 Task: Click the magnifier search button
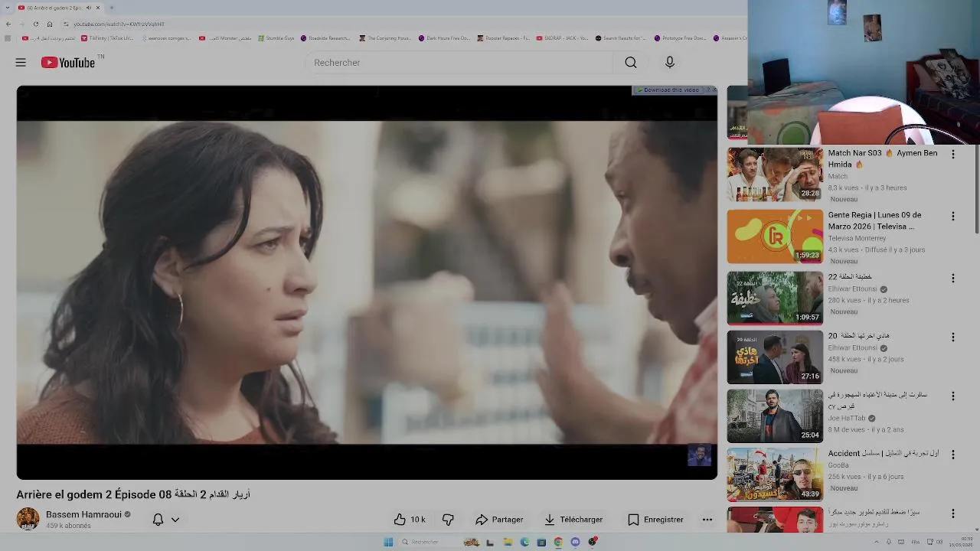point(631,63)
